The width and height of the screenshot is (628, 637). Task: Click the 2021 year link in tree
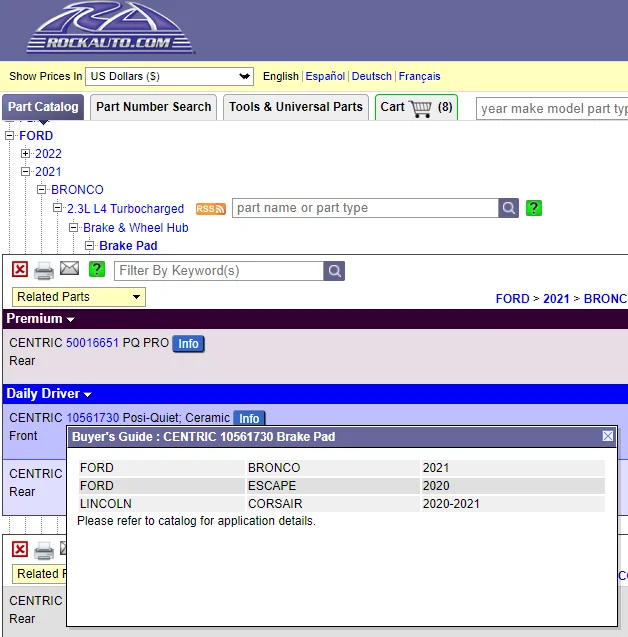48,172
